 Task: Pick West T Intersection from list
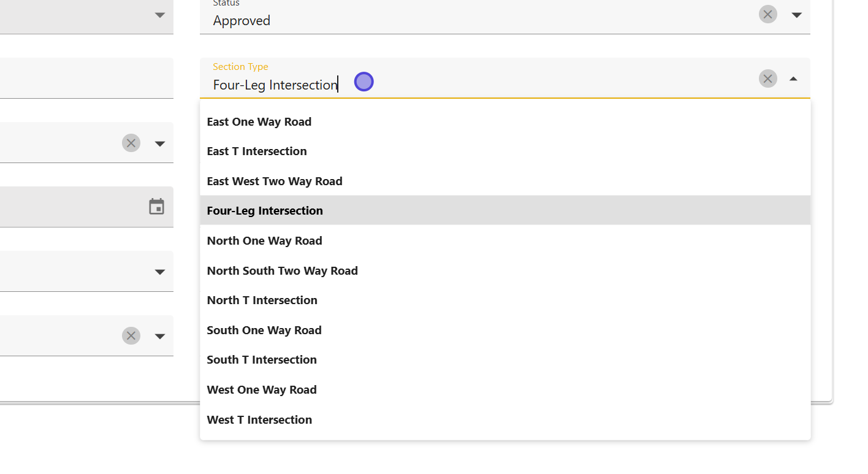[x=259, y=419]
